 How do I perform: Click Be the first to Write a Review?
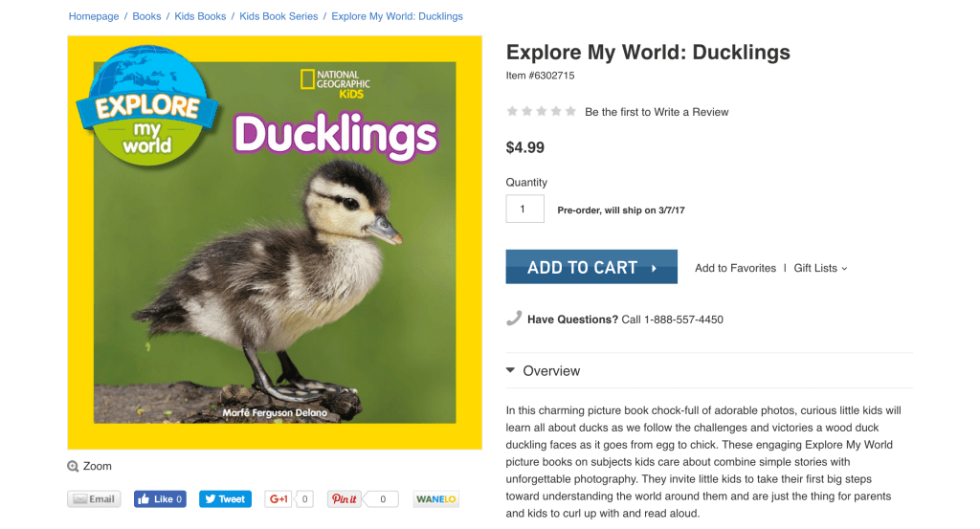pos(657,112)
